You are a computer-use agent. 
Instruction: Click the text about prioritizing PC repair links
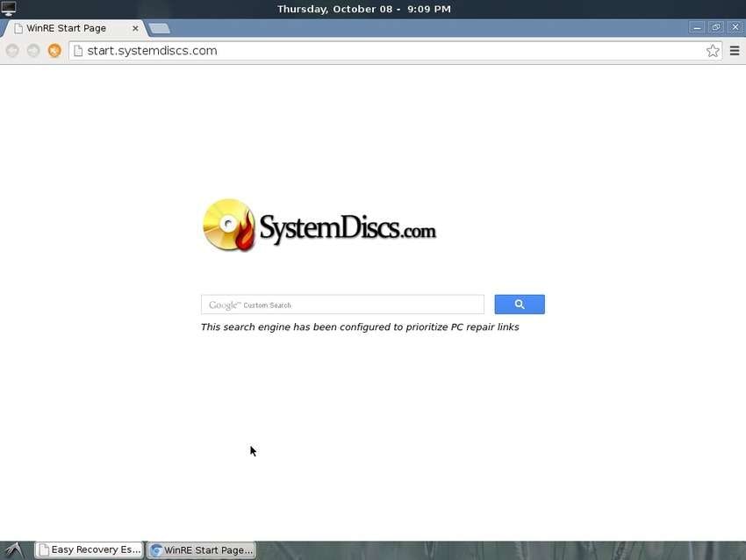click(x=360, y=327)
